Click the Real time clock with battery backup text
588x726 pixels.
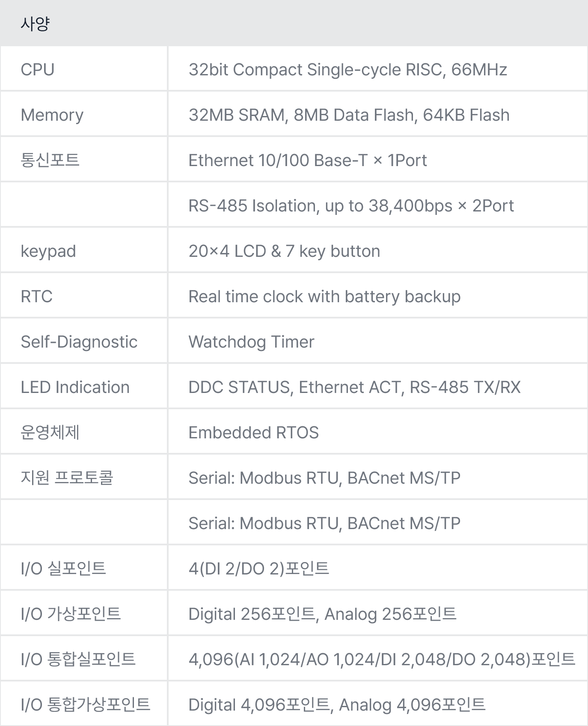coord(324,296)
